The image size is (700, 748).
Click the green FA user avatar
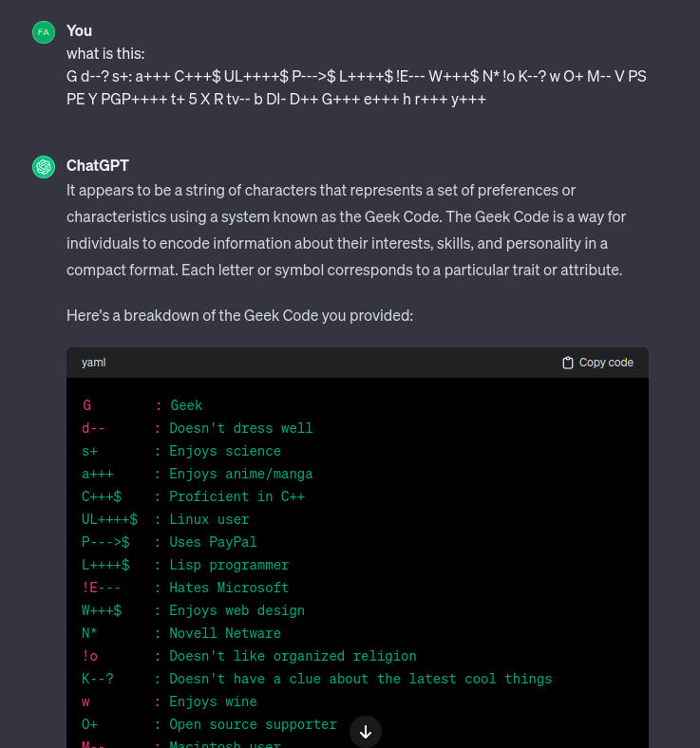pos(44,32)
